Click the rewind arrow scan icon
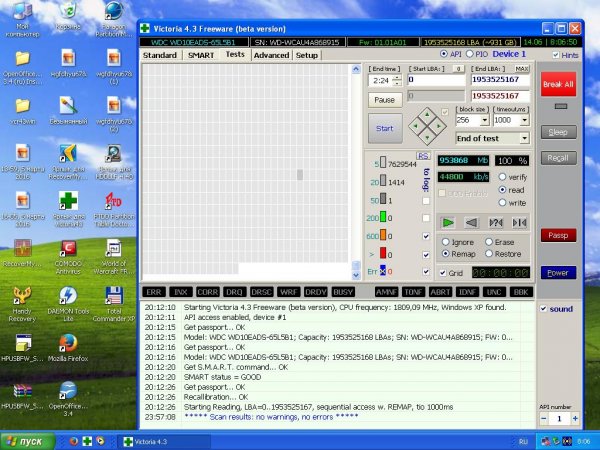Screen dimensions: 600x450 471,222
